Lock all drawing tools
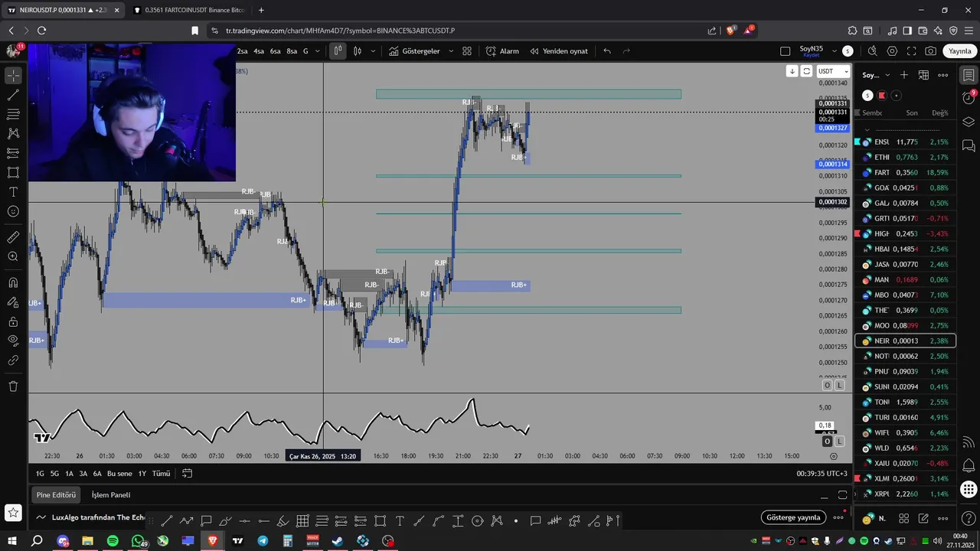Viewport: 980px width, 551px height. click(13, 321)
